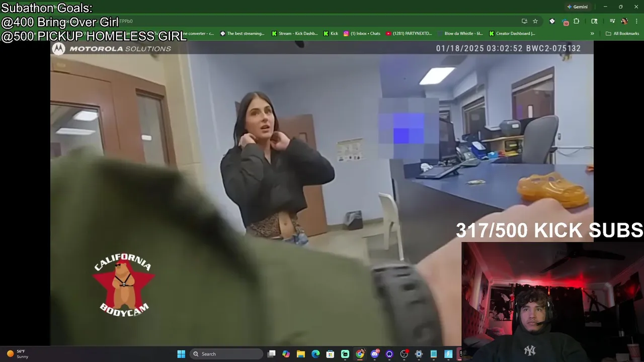Screen dimensions: 644x362
Task: Open the green Streamlabs icon on the taskbar
Action: click(345, 354)
